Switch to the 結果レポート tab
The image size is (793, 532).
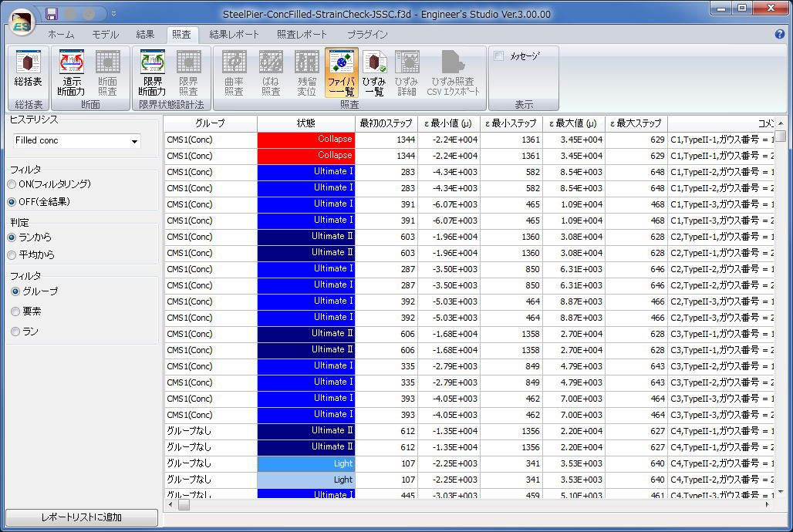(235, 35)
